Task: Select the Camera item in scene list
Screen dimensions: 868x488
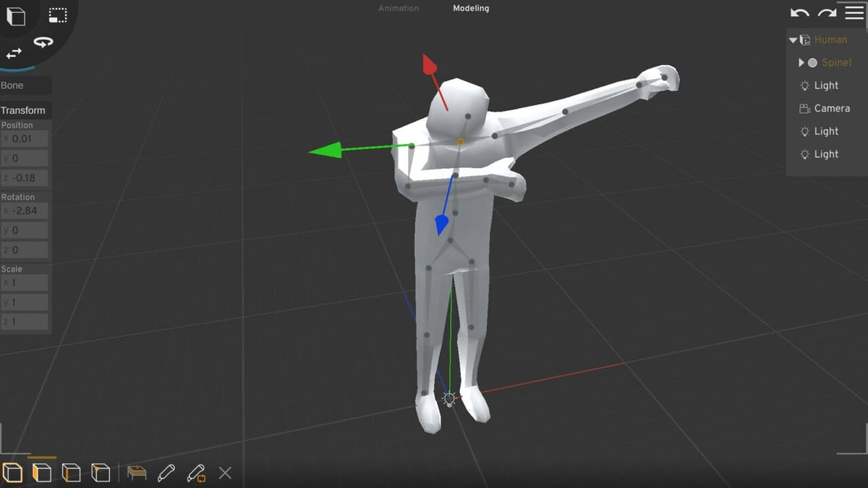Action: click(832, 109)
